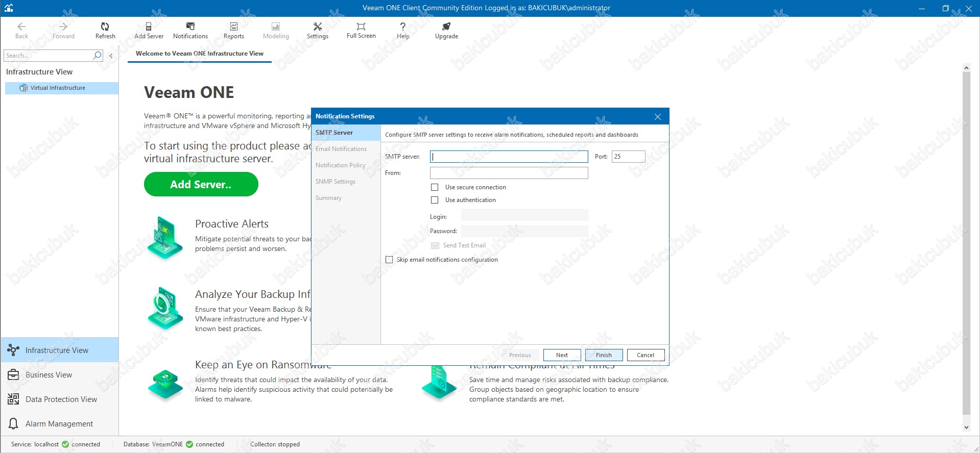Click Finish in Notification Settings
The height and width of the screenshot is (453, 980).
(x=604, y=355)
